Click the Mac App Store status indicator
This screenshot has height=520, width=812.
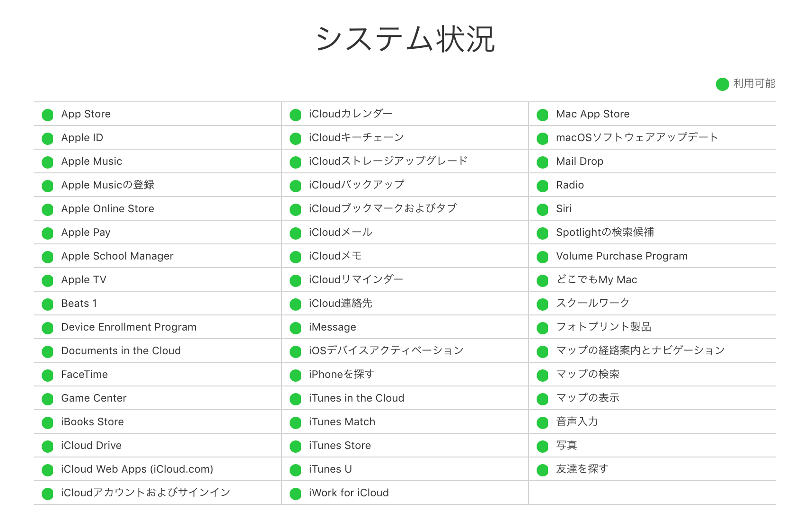542,114
